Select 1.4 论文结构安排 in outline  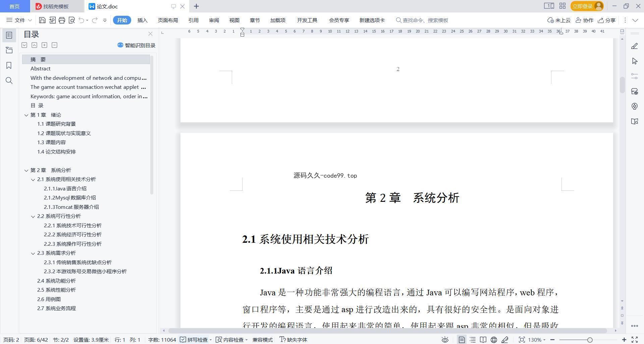[x=56, y=152]
